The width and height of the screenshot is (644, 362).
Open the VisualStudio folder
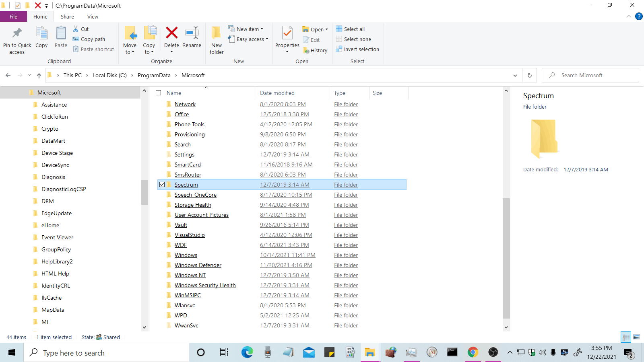click(190, 235)
